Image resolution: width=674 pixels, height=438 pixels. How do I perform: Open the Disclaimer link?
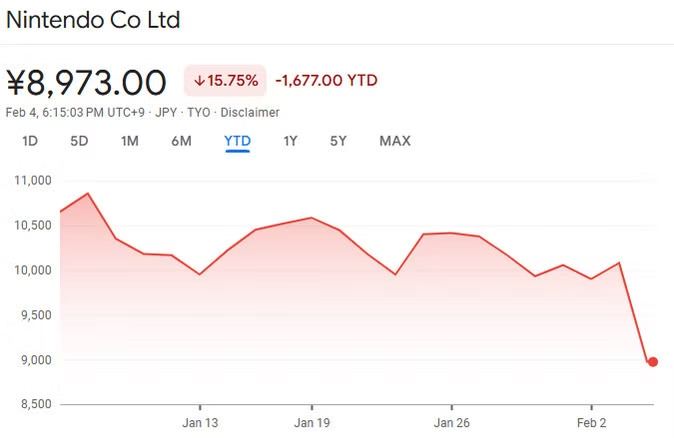click(x=250, y=113)
